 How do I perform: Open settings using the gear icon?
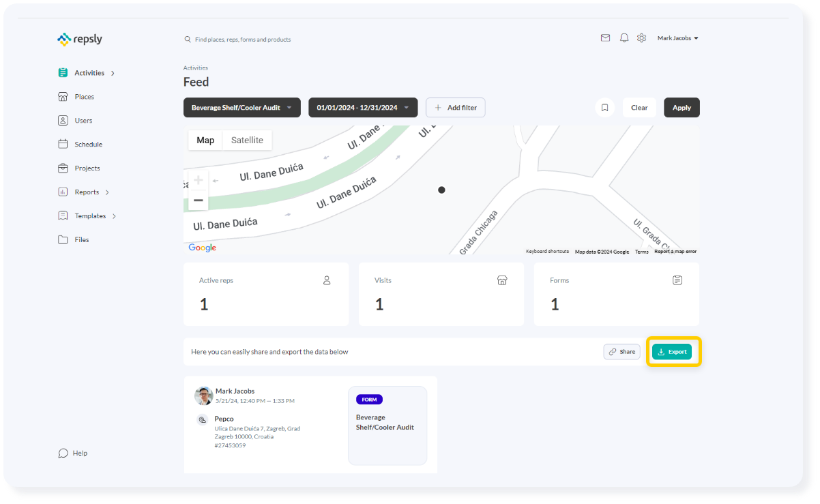[641, 38]
